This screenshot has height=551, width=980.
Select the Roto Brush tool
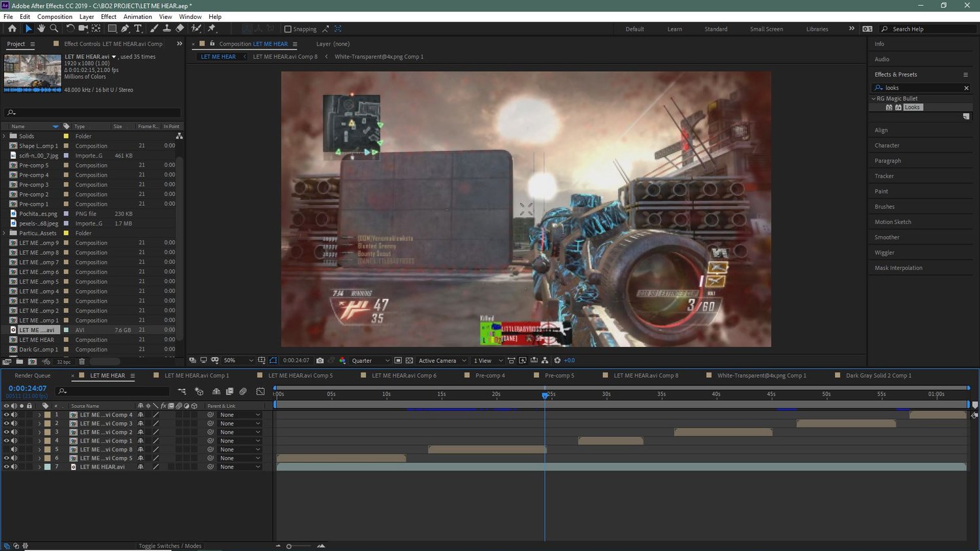(x=196, y=29)
